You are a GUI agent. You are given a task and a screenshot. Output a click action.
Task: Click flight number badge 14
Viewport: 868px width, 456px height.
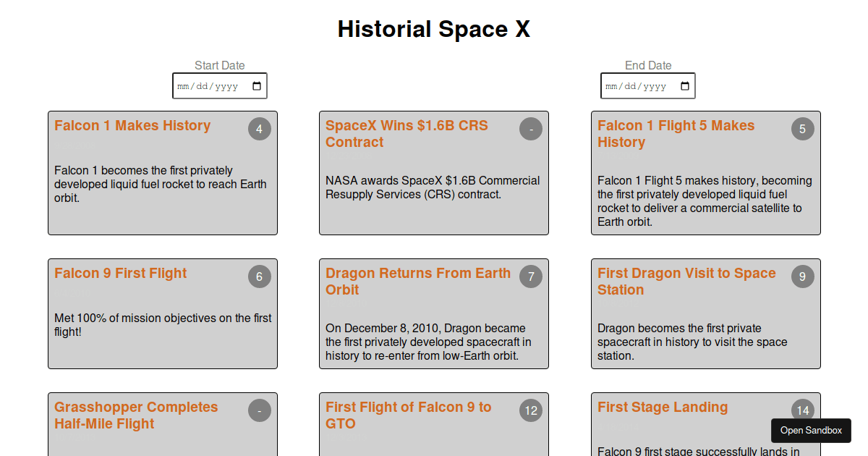point(803,410)
